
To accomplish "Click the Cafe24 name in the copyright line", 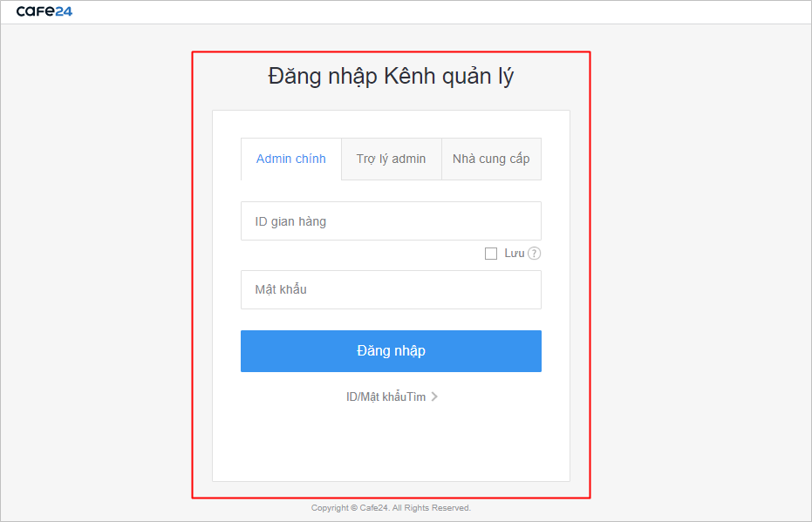I will point(373,508).
